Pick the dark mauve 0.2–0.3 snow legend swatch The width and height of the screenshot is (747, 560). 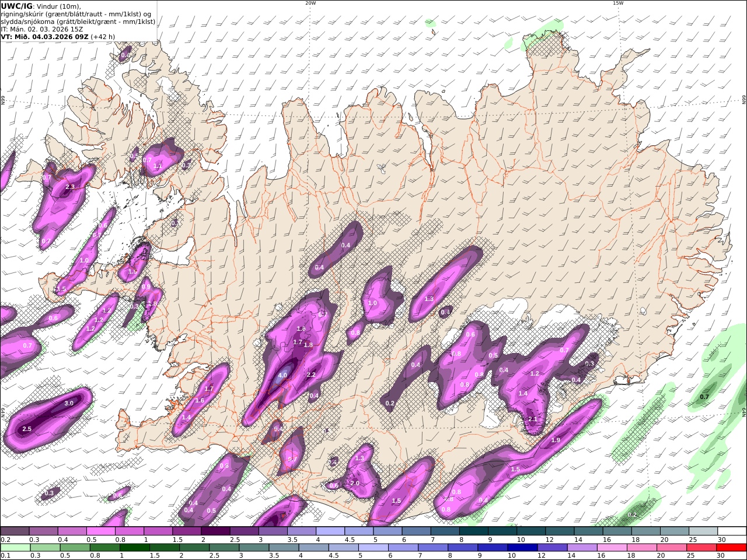coord(15,531)
